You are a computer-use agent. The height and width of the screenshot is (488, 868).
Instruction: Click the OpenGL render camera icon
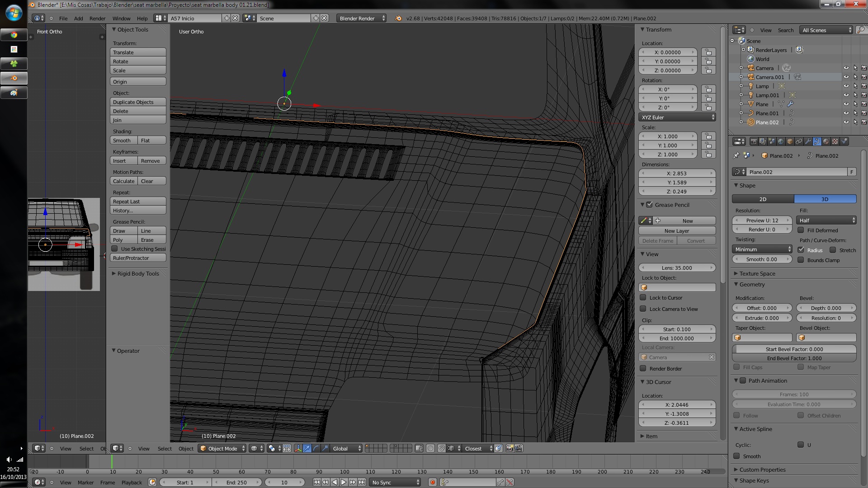tap(509, 449)
